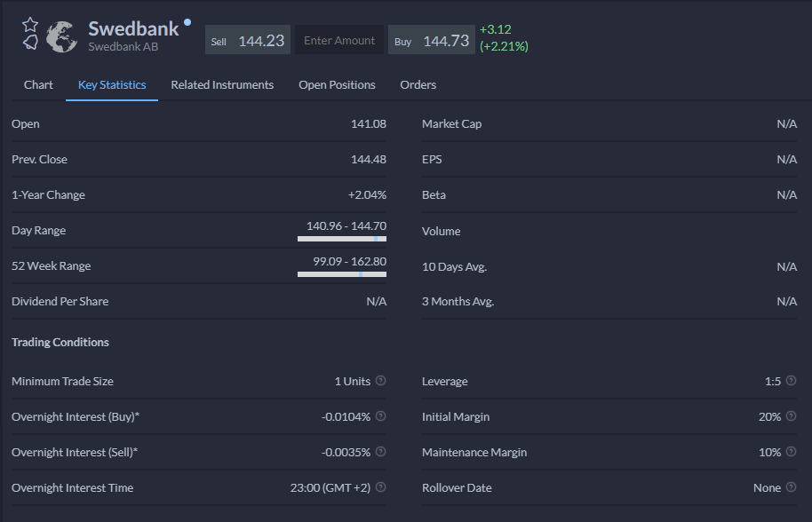Select the Initial Margin value 20%
Image resolution: width=812 pixels, height=522 pixels.
pyautogui.click(x=769, y=417)
